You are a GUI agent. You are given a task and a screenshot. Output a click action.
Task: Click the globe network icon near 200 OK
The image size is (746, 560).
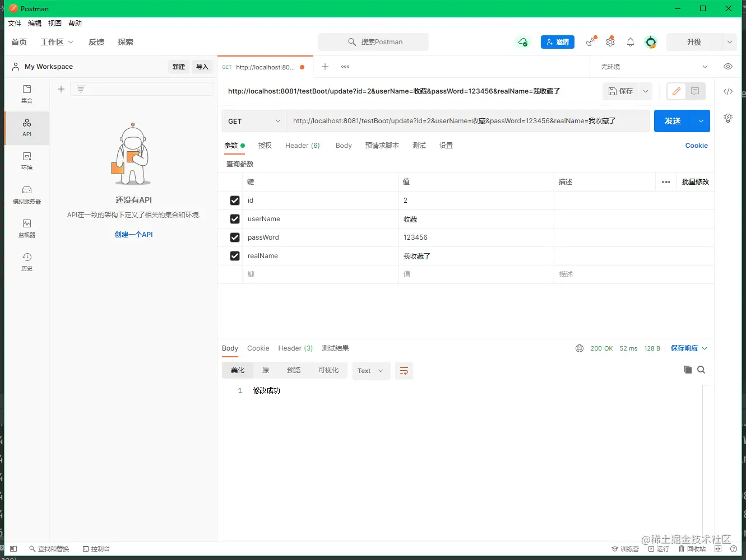tap(580, 348)
